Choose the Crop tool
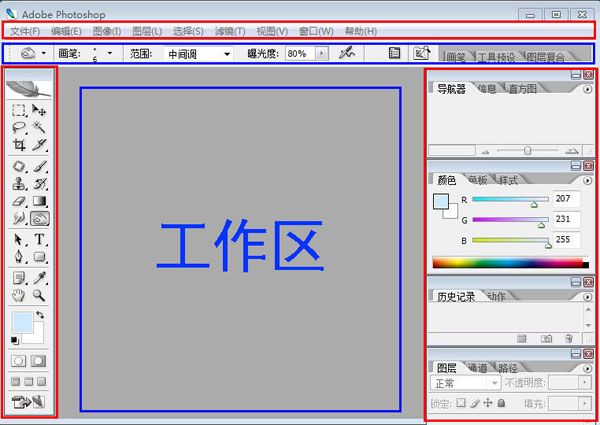 [19, 145]
